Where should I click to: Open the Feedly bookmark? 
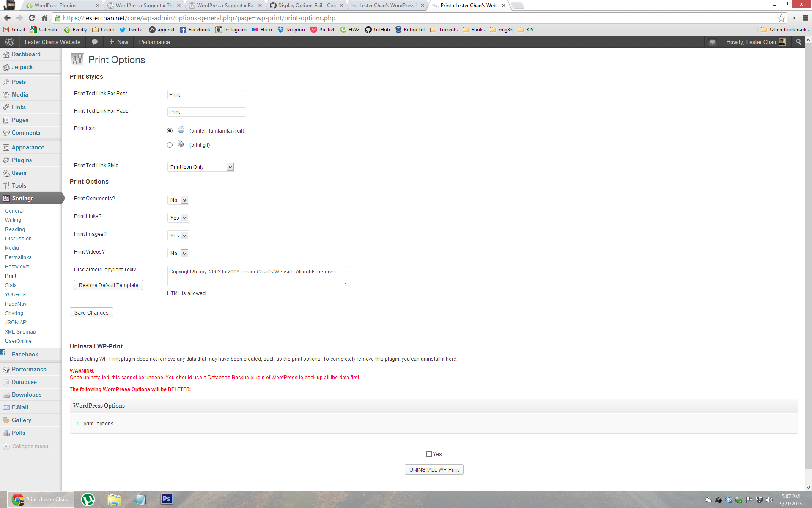[75, 30]
